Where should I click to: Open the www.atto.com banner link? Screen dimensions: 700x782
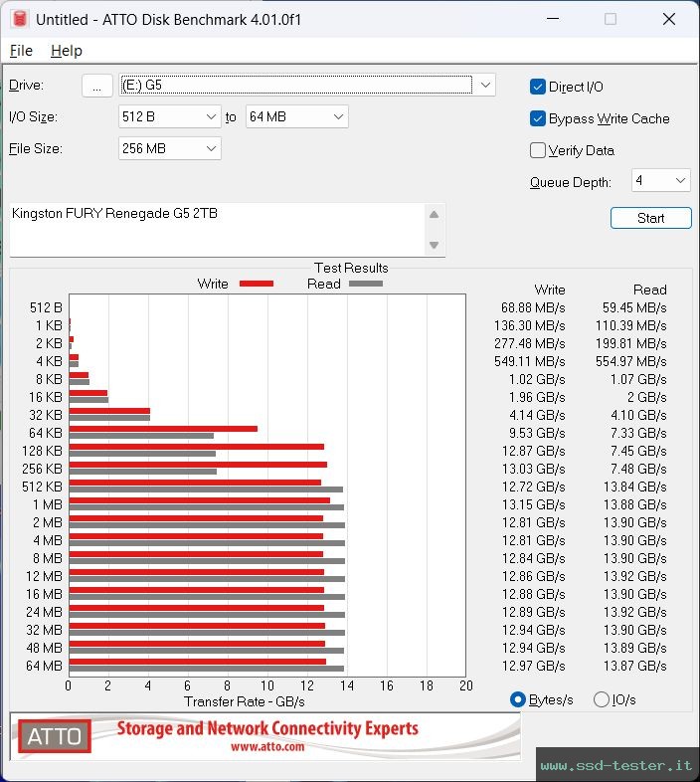267,746
